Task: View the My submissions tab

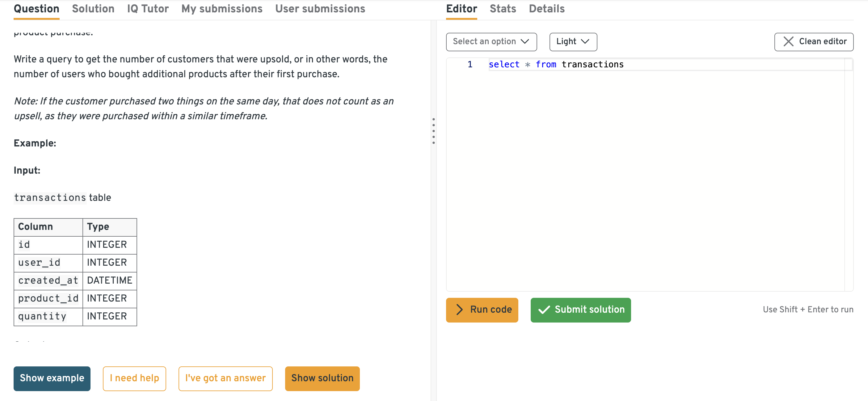Action: [222, 9]
